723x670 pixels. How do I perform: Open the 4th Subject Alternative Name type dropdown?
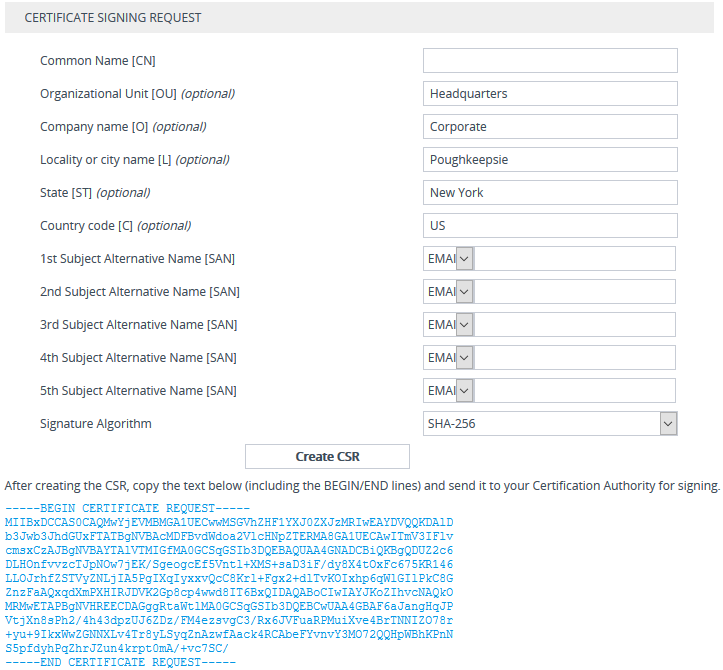[x=448, y=358]
